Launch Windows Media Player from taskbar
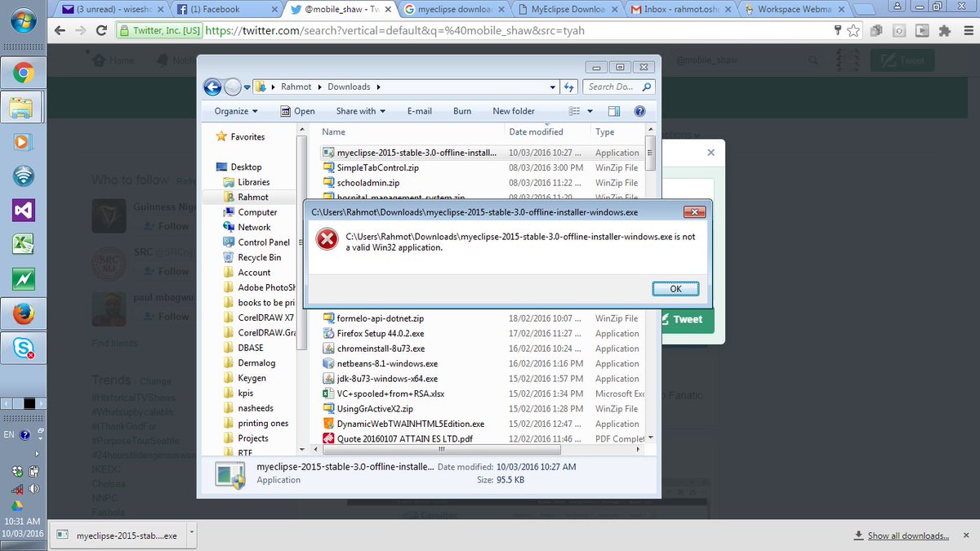This screenshot has height=551, width=980. (23, 141)
